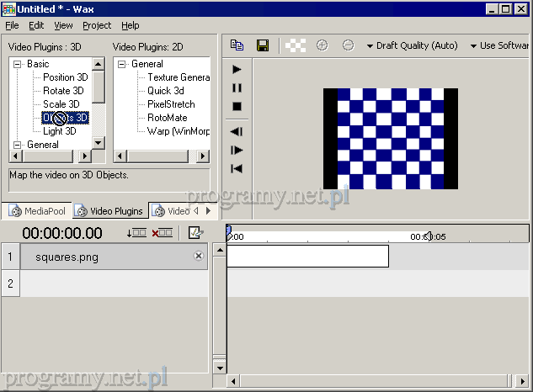
Task: Click the save floppy disk icon
Action: [263, 45]
